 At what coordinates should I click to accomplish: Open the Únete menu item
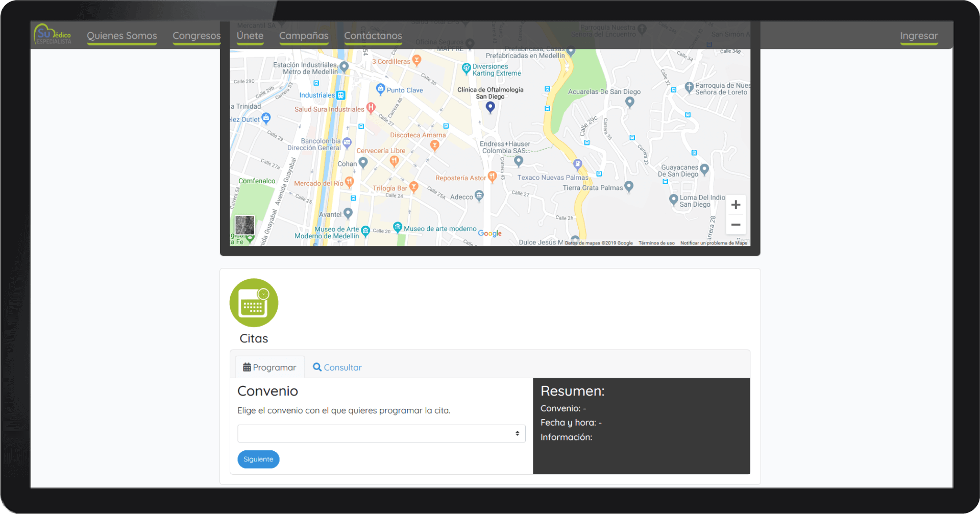(250, 36)
